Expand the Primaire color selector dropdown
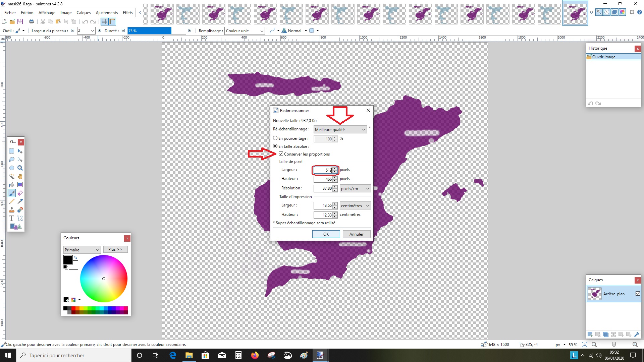Screen dimensions: 644x362 point(82,250)
